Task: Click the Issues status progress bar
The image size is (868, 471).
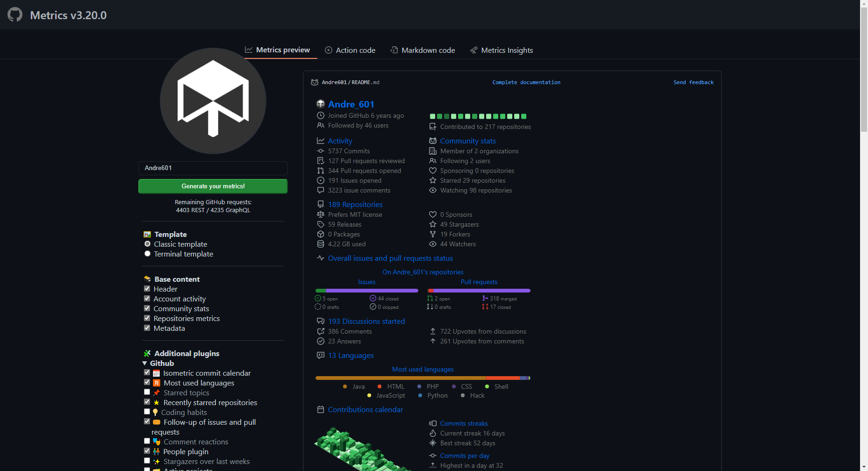Action: pyautogui.click(x=367, y=291)
